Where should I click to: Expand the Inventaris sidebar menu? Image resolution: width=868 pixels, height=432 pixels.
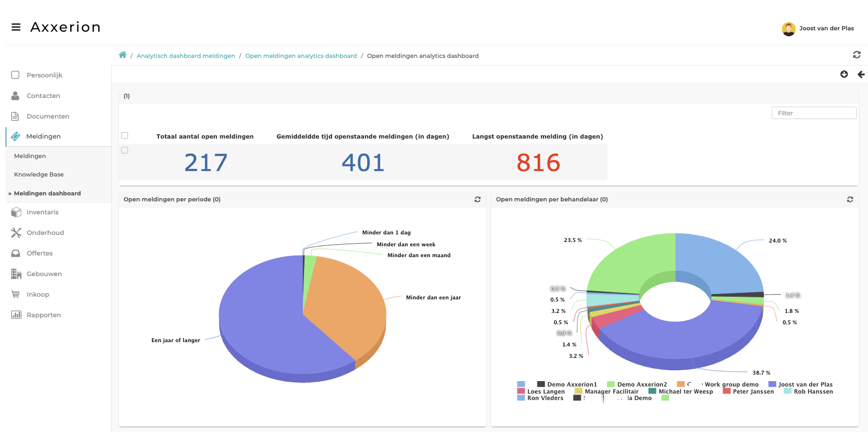(x=42, y=212)
